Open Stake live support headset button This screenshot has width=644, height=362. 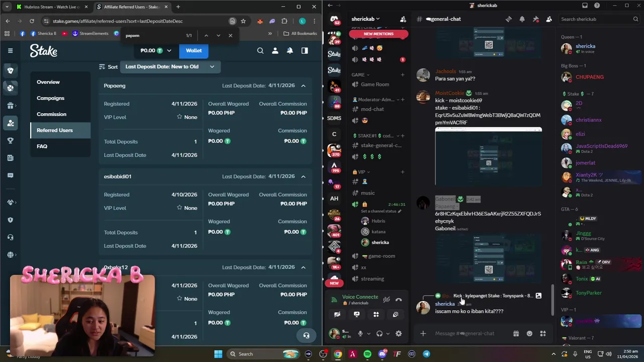[306, 335]
